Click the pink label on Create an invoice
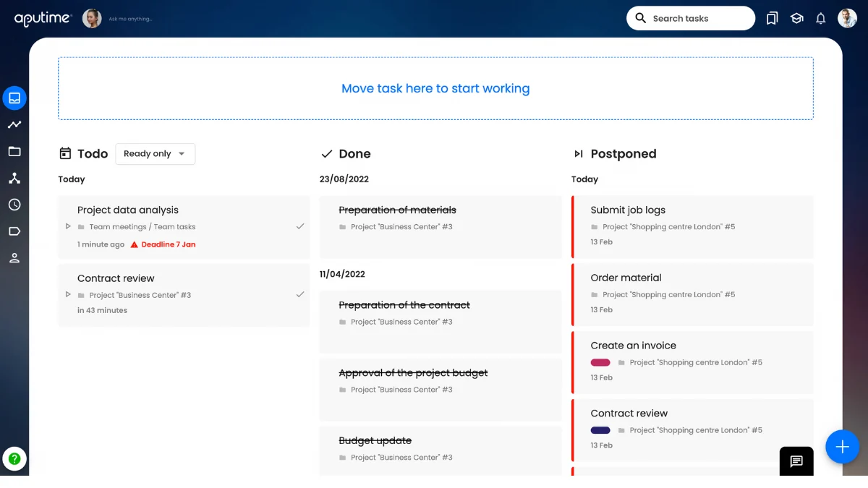Image resolution: width=868 pixels, height=488 pixels. tap(600, 362)
